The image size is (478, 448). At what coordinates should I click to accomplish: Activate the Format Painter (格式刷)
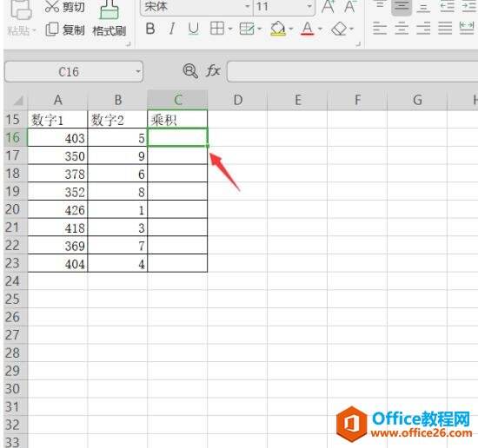(x=110, y=19)
